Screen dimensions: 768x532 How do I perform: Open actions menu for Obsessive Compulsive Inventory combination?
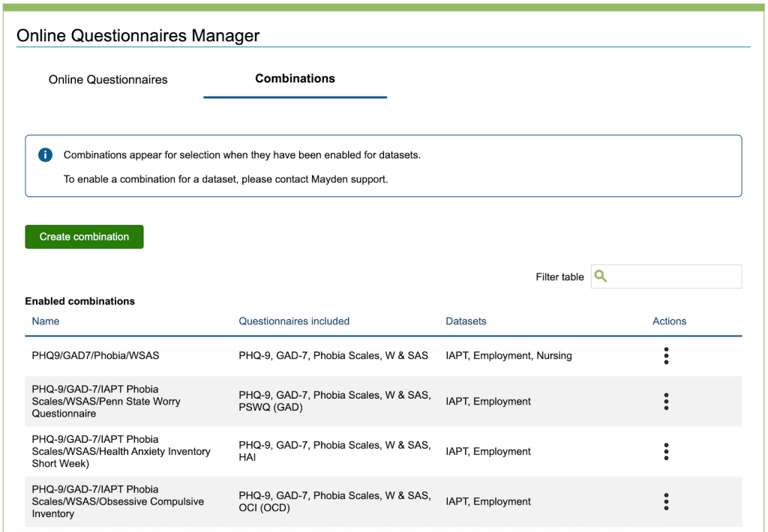(x=666, y=502)
